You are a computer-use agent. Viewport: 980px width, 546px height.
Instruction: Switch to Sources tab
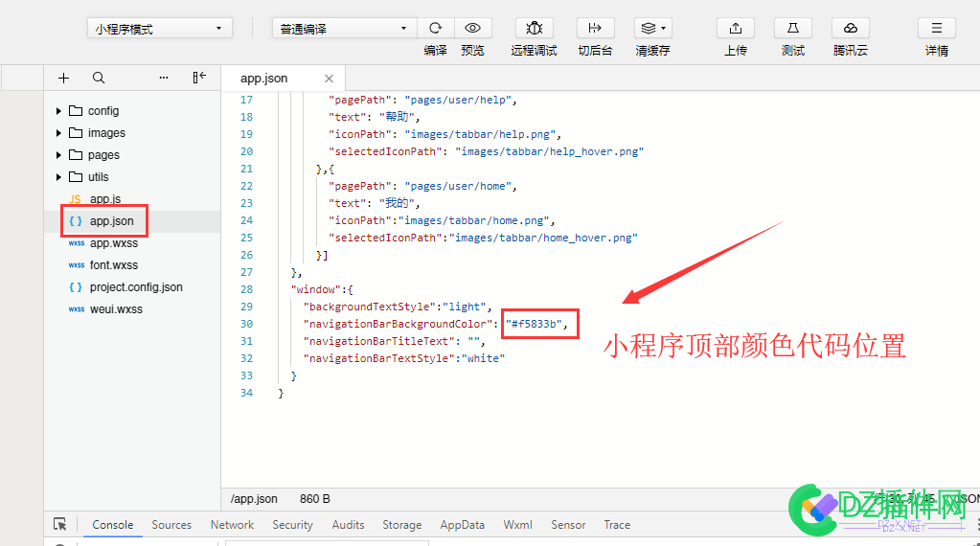click(x=171, y=525)
